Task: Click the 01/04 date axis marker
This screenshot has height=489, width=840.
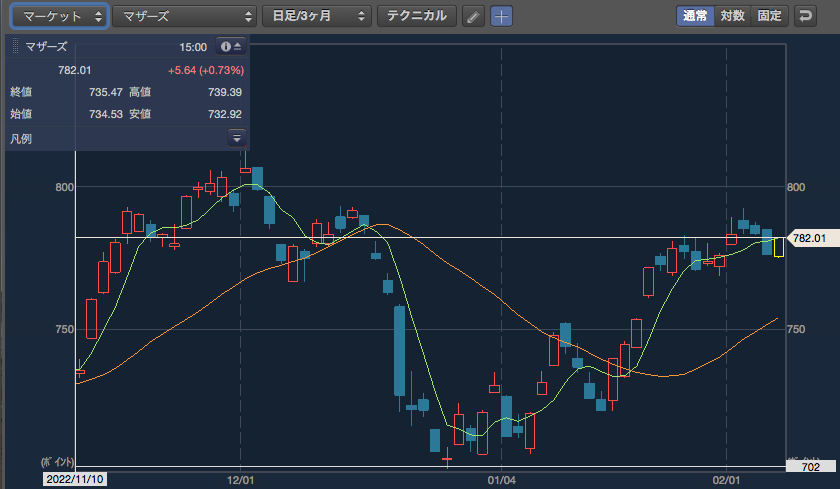Action: point(501,480)
